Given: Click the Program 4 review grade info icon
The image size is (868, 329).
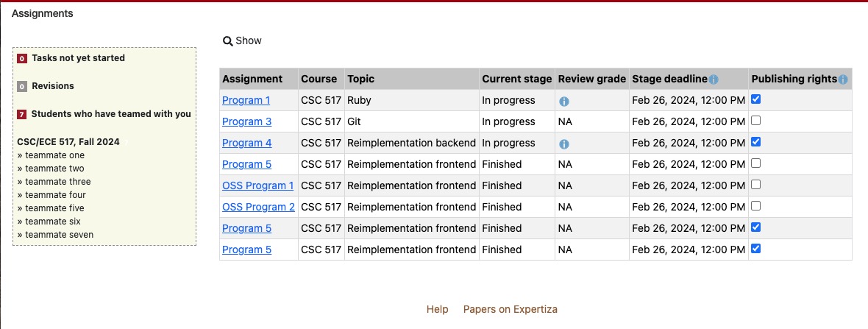Looking at the screenshot, I should coord(564,144).
